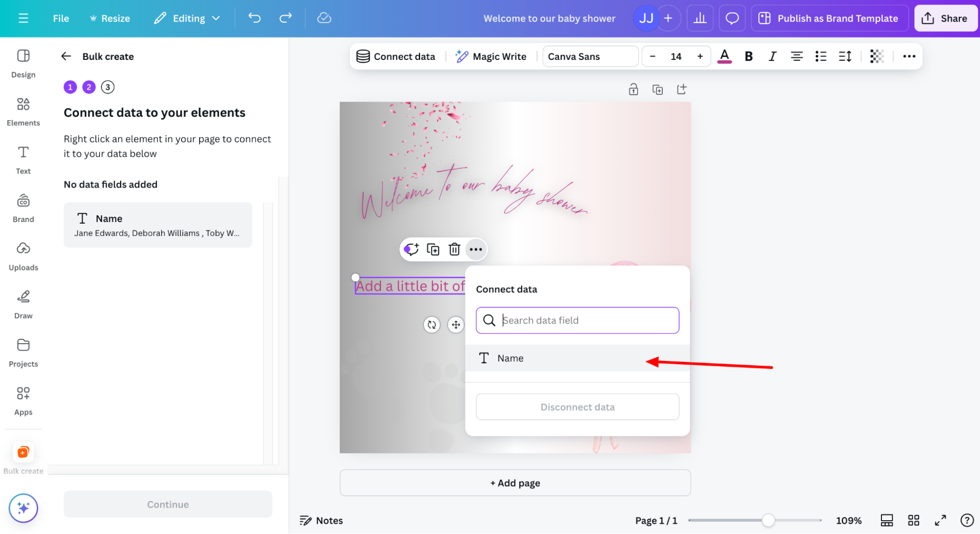Viewport: 980px width, 534px height.
Task: Open the Draw sidebar tool
Action: (23, 305)
